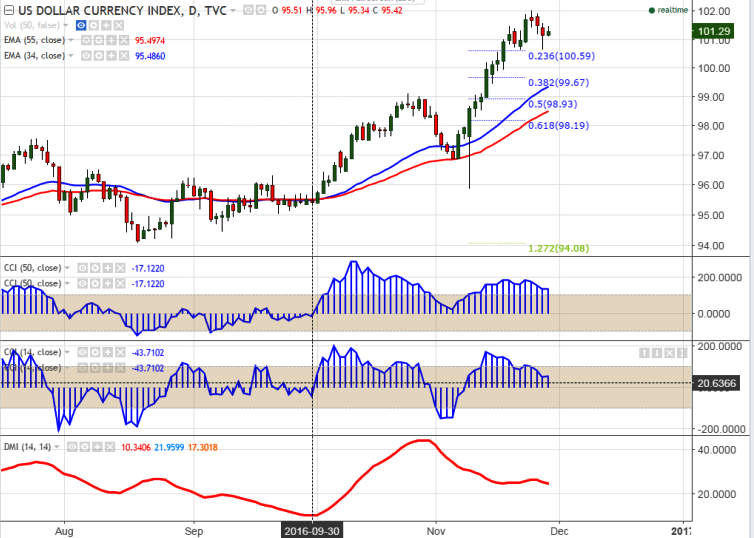Remove the first CCI (14, close) indicator
Viewport: 754px width, 538px height.
(120, 352)
